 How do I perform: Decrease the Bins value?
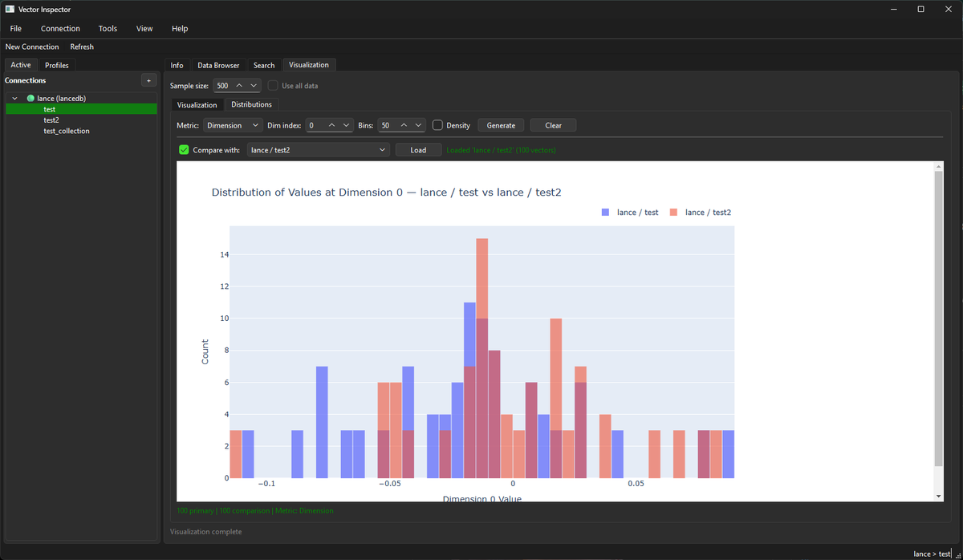[x=419, y=125]
